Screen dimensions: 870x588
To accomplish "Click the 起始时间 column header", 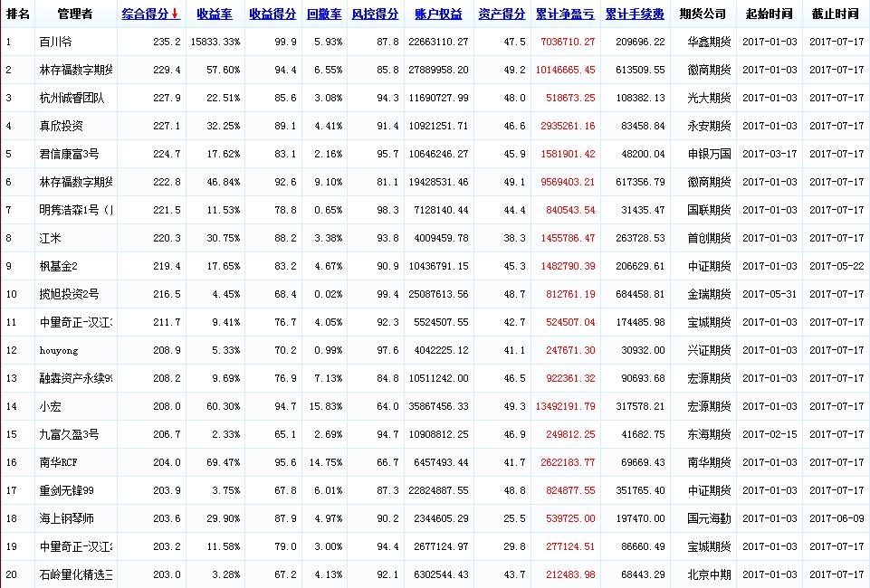I will (769, 14).
